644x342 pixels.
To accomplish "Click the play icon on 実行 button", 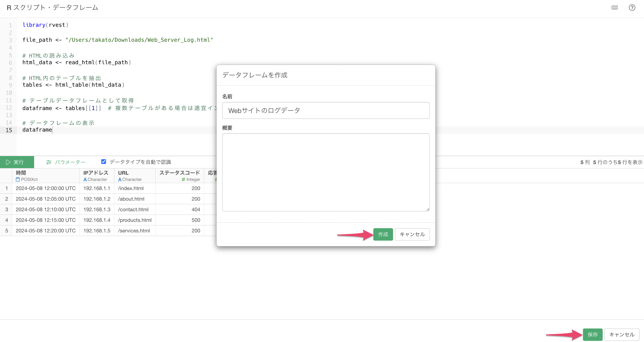I will (8, 162).
